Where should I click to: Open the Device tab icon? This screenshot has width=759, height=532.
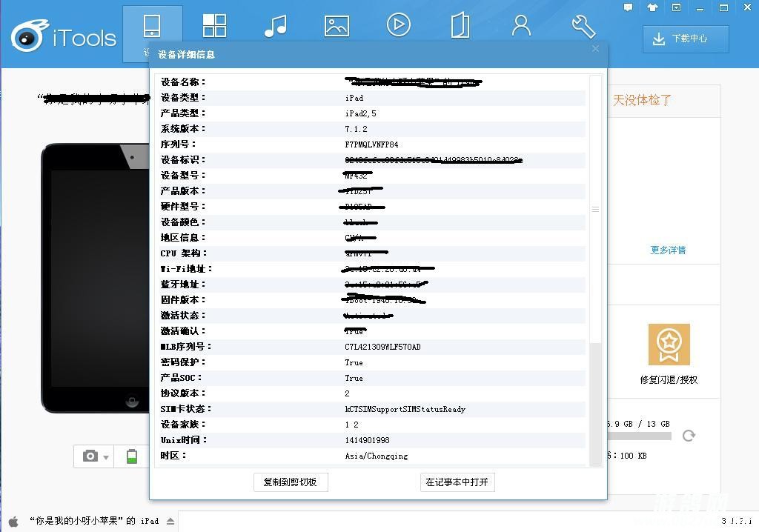coord(152,27)
